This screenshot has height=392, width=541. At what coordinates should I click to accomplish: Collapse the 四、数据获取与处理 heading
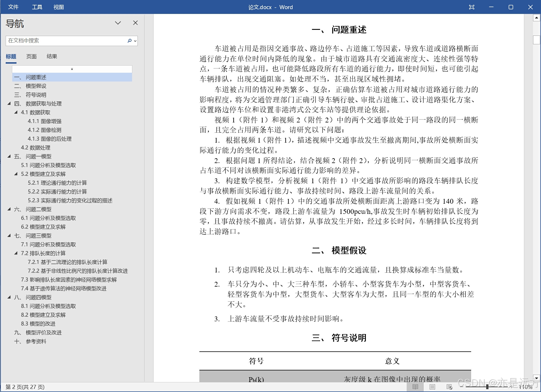pos(9,104)
